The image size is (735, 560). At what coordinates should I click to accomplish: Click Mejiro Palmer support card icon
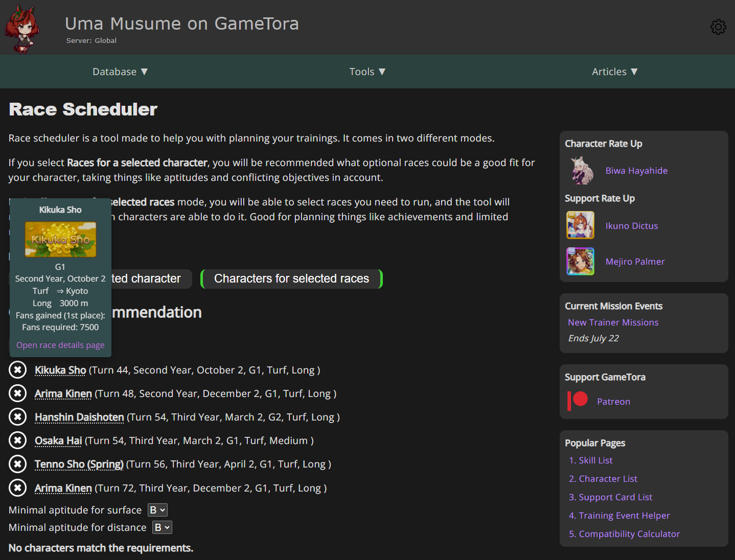point(581,261)
